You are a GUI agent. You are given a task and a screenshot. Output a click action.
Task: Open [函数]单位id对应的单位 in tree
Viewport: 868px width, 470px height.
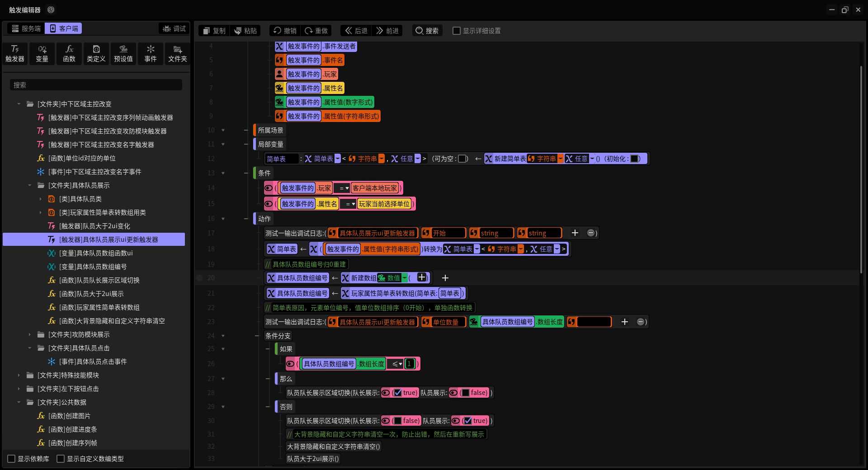click(x=81, y=158)
